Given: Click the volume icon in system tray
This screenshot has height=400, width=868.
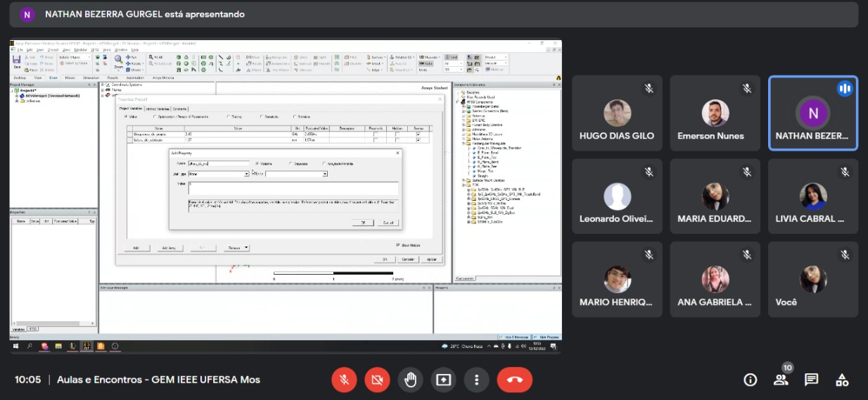Looking at the screenshot, I should pyautogui.click(x=523, y=346).
